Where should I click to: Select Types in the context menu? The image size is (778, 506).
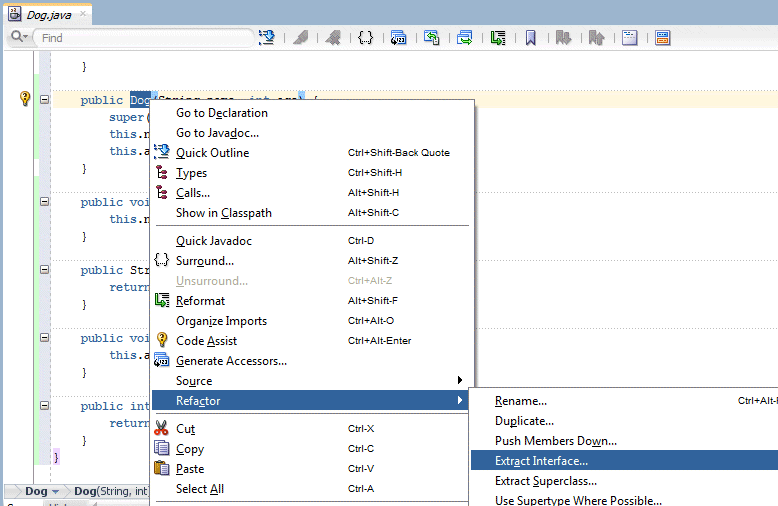313,173
